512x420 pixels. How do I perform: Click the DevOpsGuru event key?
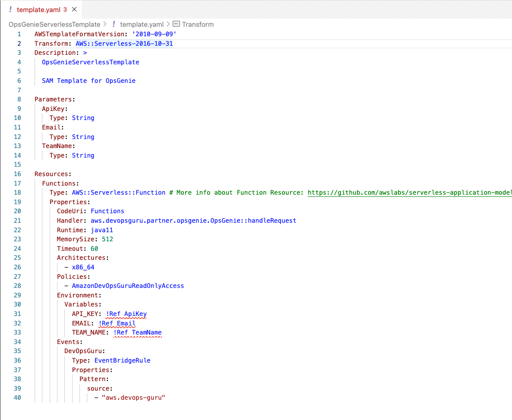click(83, 351)
